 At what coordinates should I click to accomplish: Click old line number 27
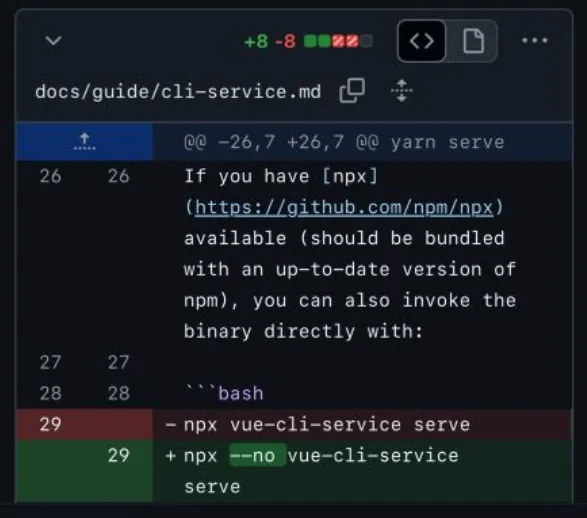coord(50,362)
